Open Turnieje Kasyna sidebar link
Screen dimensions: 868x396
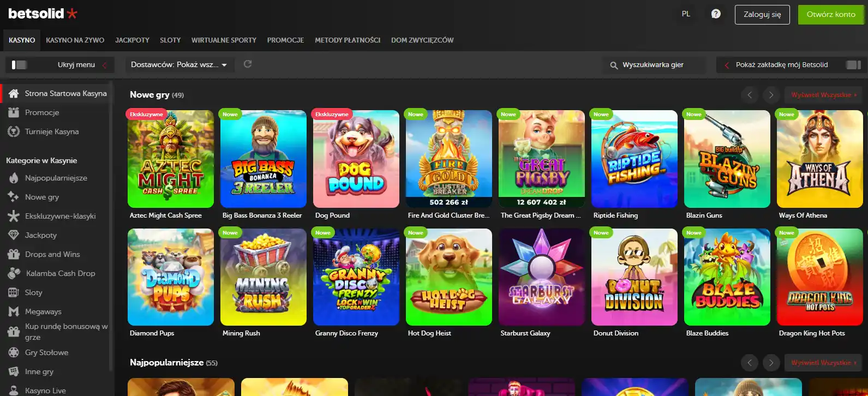[x=52, y=131]
